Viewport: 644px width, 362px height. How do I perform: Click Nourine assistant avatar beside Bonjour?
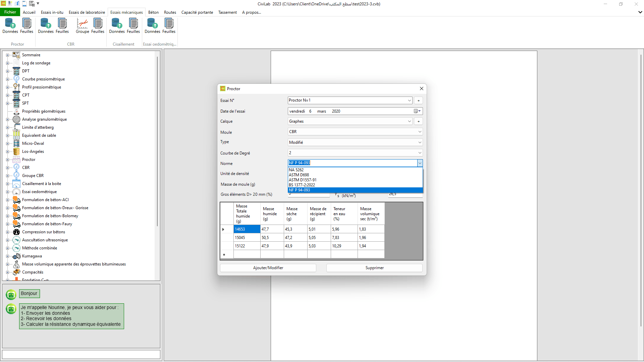11,295
